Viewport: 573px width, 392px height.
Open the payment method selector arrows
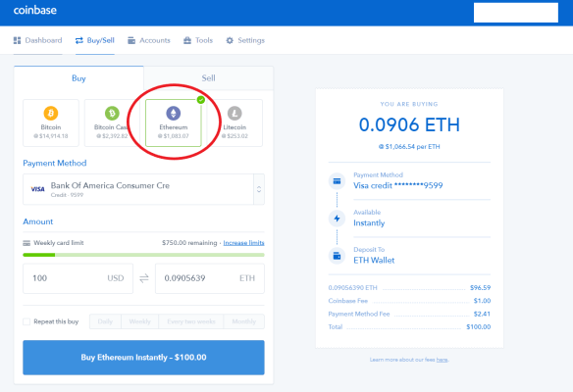click(x=259, y=189)
